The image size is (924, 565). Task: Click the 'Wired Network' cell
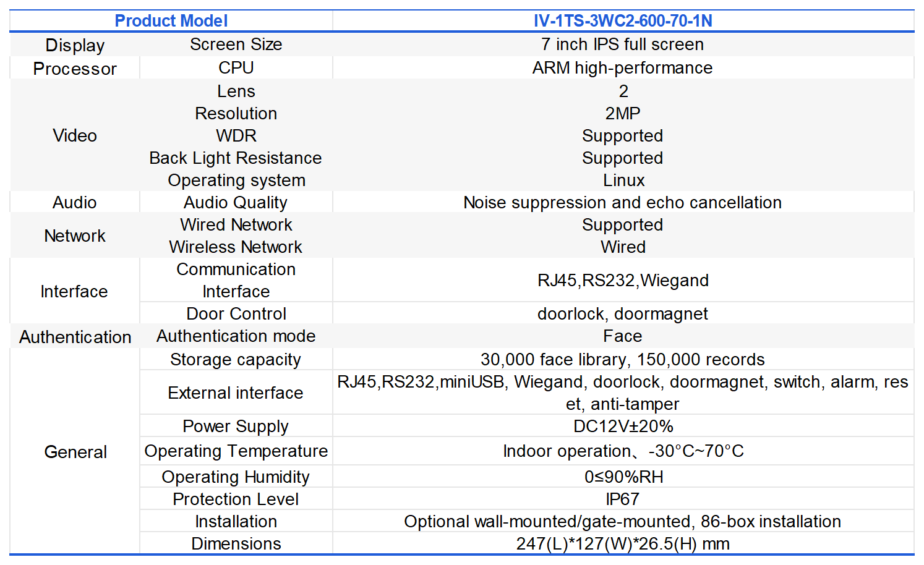pyautogui.click(x=236, y=225)
